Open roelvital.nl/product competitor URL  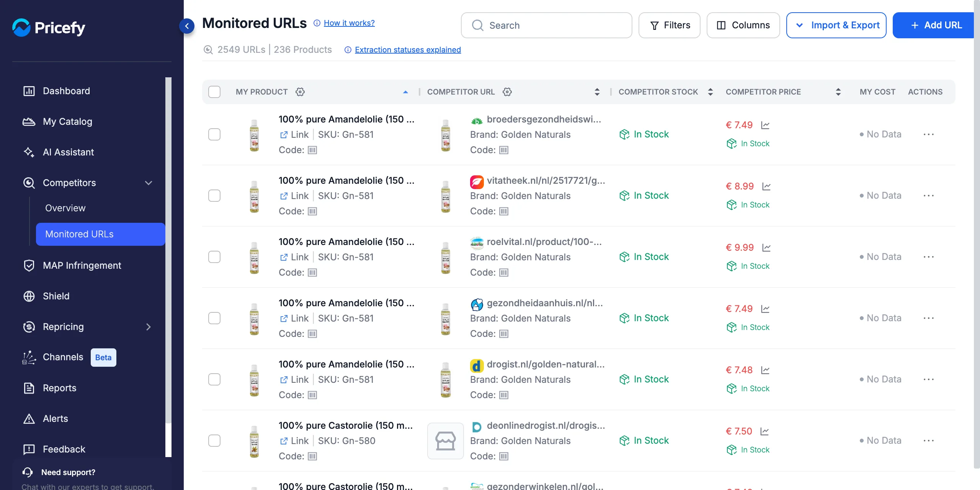544,242
